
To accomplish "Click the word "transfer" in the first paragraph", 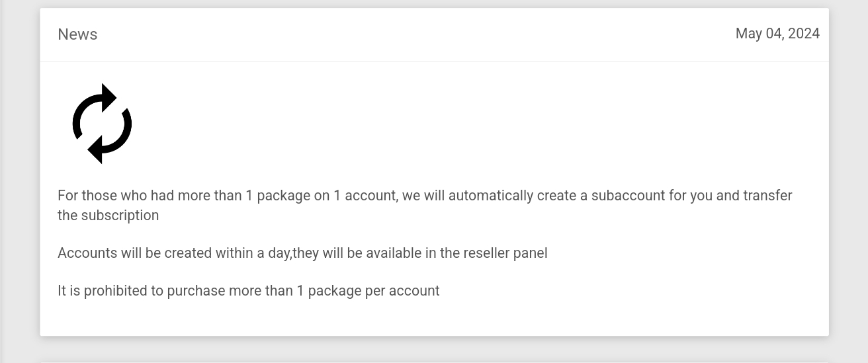I will (767, 196).
